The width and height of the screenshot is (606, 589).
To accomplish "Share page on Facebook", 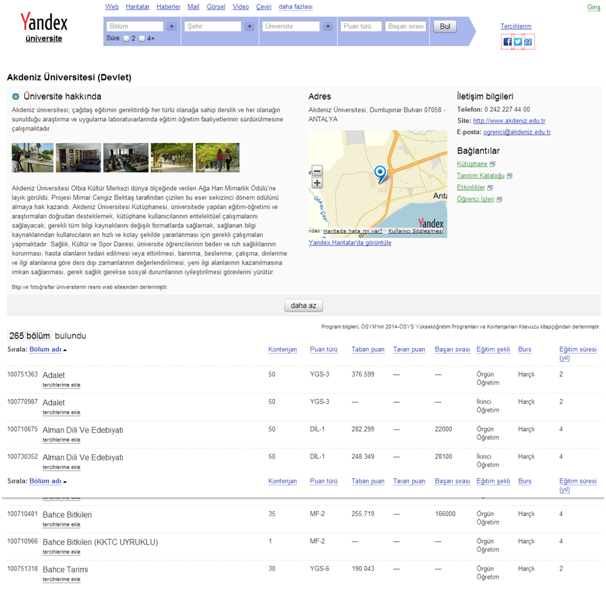I will [x=507, y=42].
